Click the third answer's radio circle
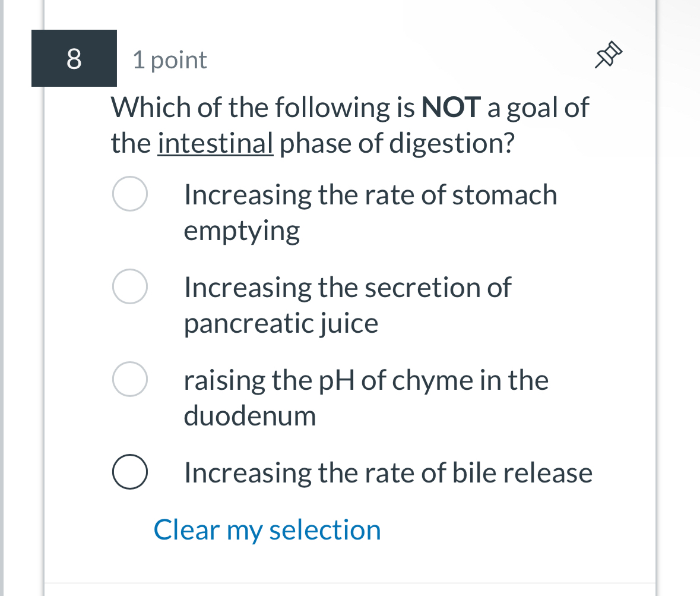 (x=129, y=379)
